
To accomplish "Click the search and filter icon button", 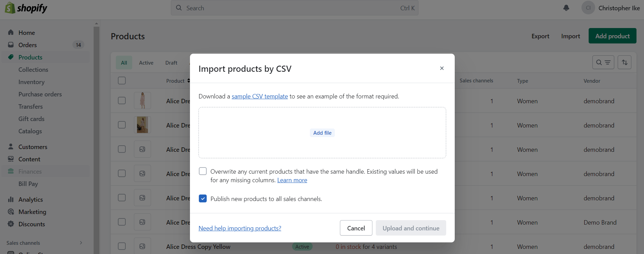I will click(x=603, y=62).
